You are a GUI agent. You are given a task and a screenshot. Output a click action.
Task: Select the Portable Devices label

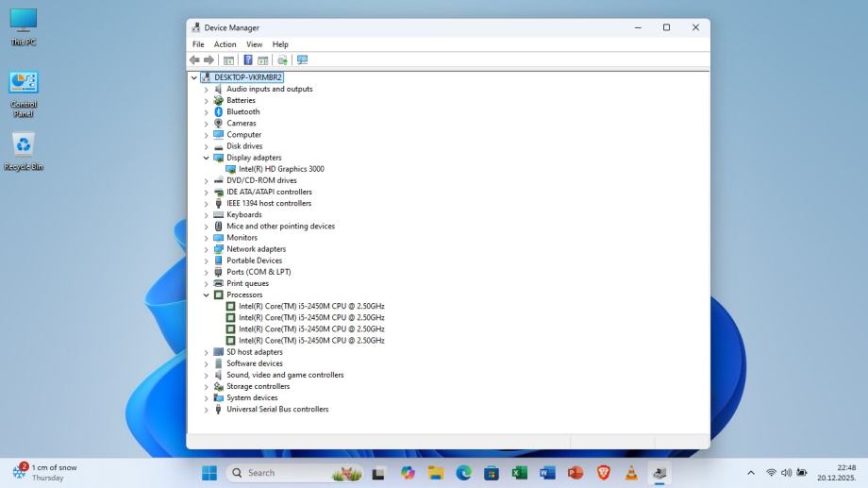click(x=254, y=261)
